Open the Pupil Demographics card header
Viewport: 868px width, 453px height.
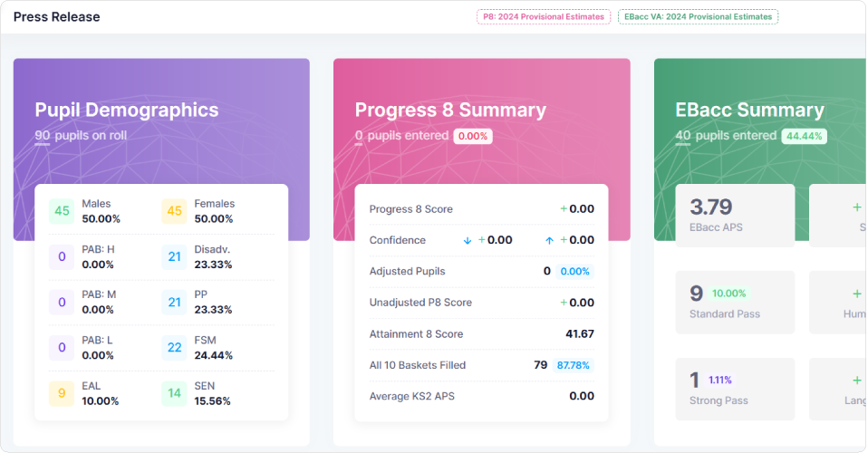coord(127,111)
